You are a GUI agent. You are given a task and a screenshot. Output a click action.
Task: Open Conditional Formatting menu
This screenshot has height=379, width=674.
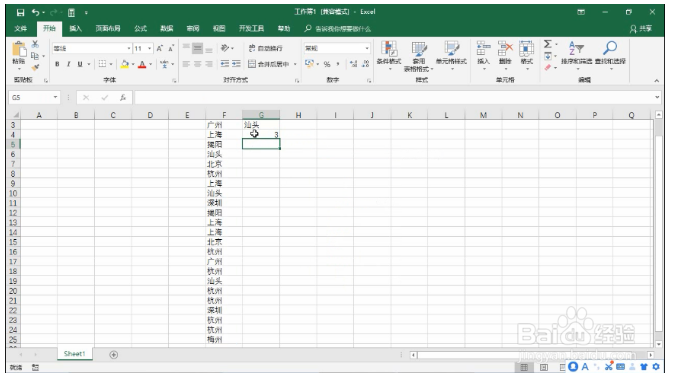tap(389, 55)
